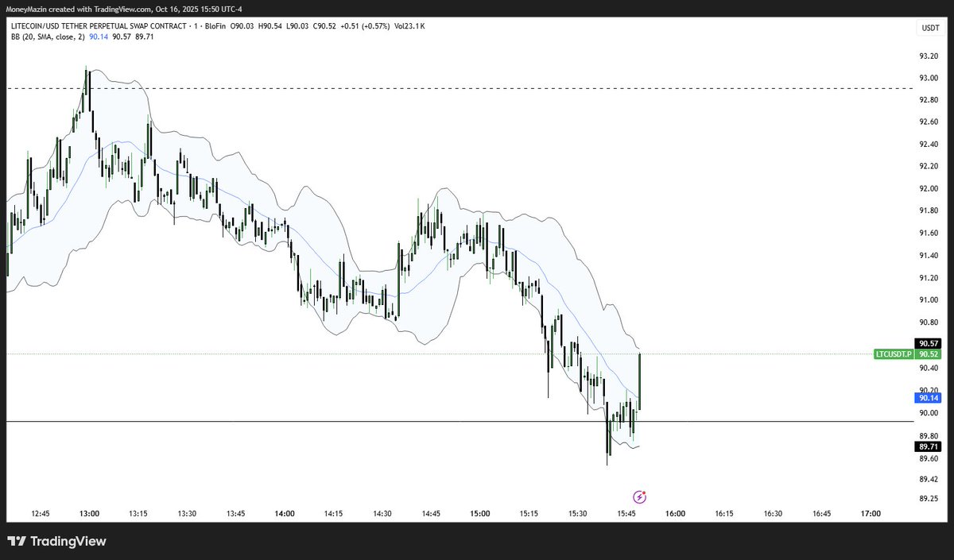Click the blue 90.14 axis price tag

pyautogui.click(x=927, y=397)
